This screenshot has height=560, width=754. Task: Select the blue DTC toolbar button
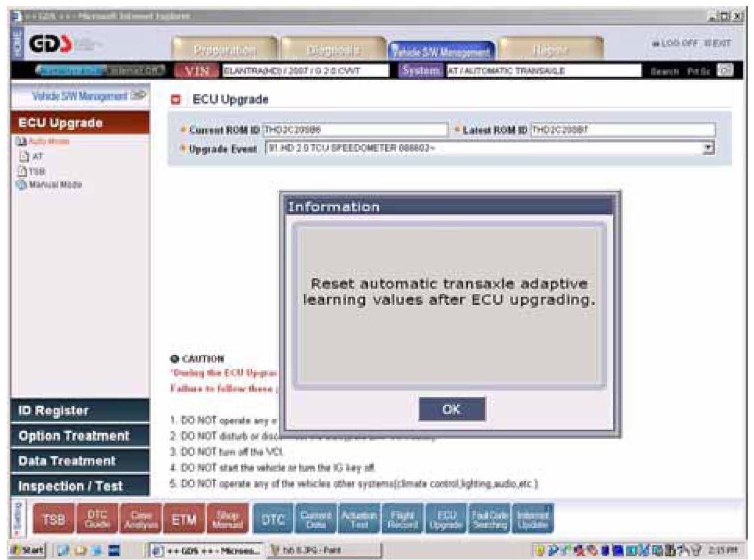pyautogui.click(x=273, y=519)
